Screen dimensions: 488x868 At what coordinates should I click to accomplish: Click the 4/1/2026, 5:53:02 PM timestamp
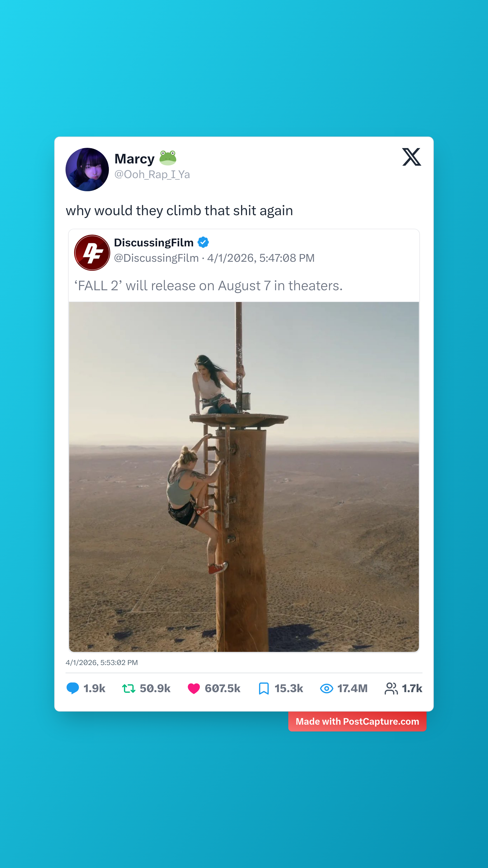[x=102, y=663]
